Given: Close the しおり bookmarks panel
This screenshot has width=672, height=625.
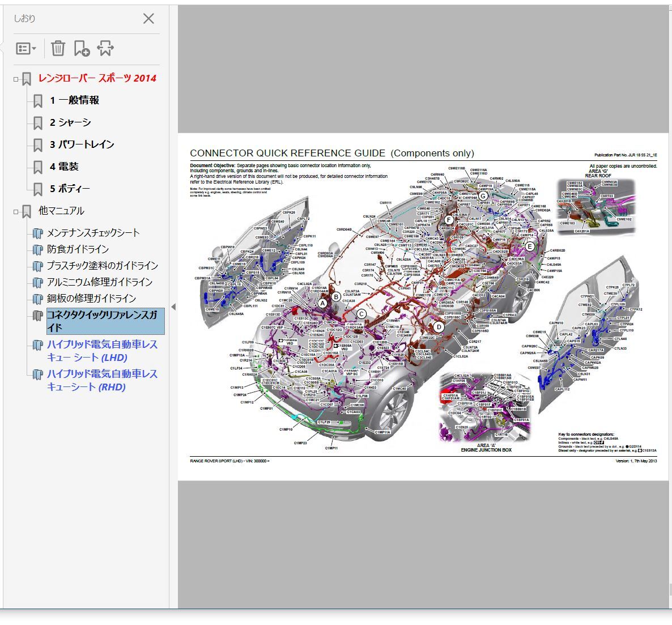Looking at the screenshot, I should click(148, 19).
